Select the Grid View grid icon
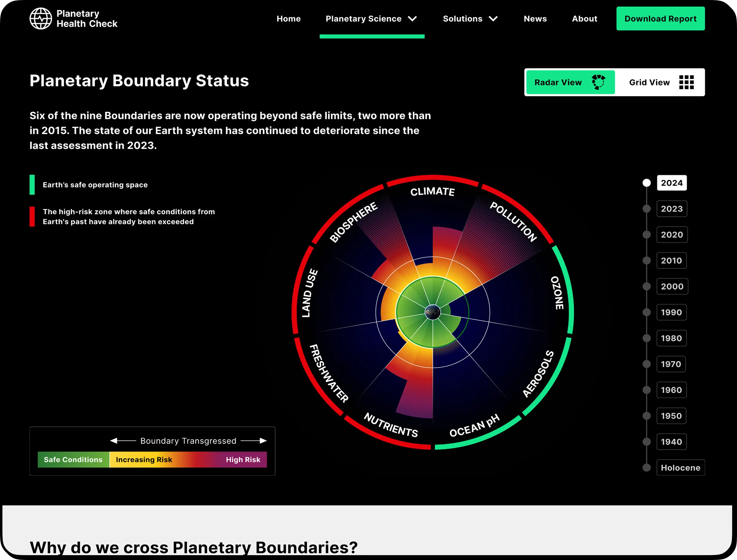The height and width of the screenshot is (560, 737). pyautogui.click(x=687, y=82)
